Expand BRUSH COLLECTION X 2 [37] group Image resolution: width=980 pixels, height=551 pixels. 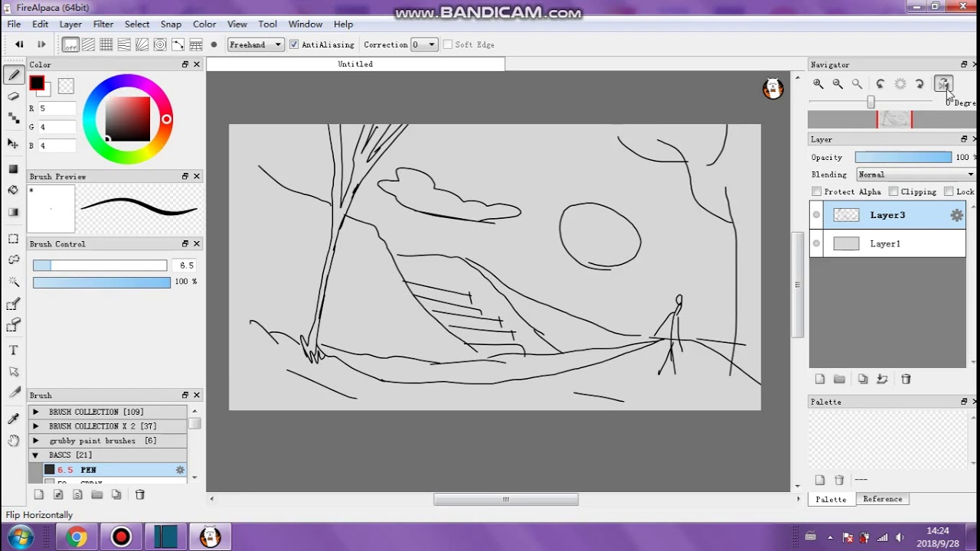coord(35,426)
